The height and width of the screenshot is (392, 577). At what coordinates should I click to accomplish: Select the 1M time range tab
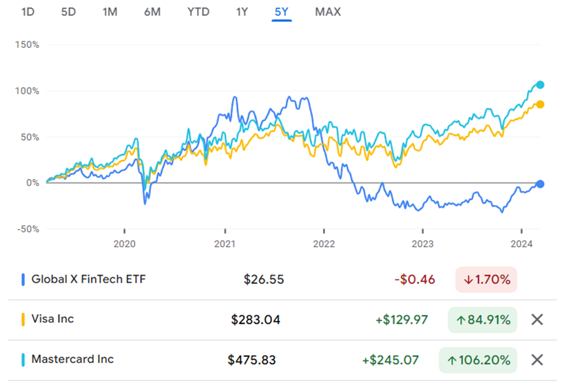tap(109, 12)
